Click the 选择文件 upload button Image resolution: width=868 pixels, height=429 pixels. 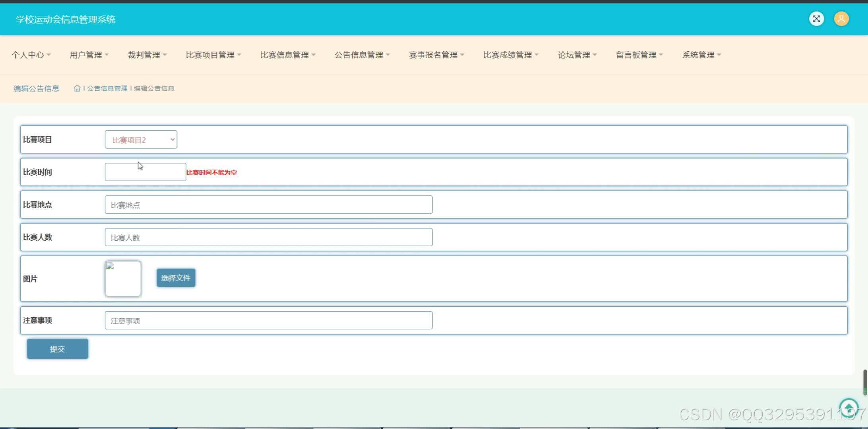click(x=176, y=278)
